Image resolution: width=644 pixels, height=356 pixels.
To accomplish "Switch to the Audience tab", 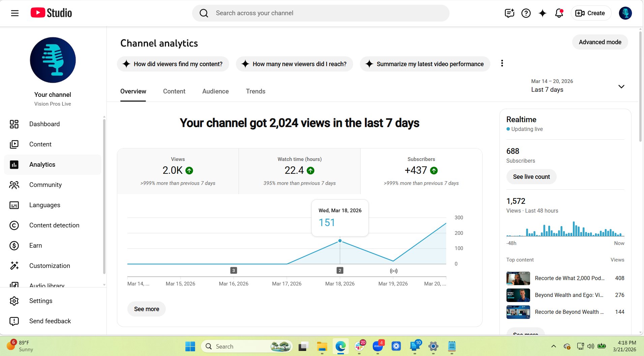I will point(215,91).
